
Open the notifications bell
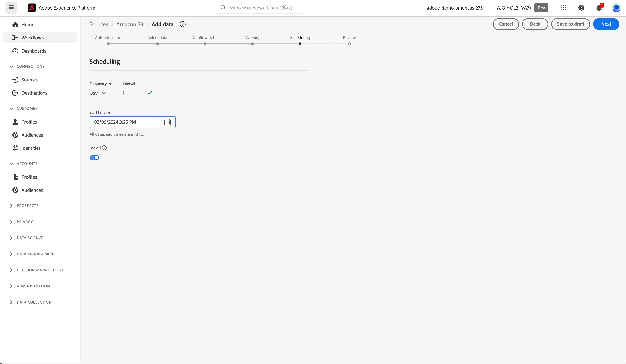pyautogui.click(x=599, y=8)
